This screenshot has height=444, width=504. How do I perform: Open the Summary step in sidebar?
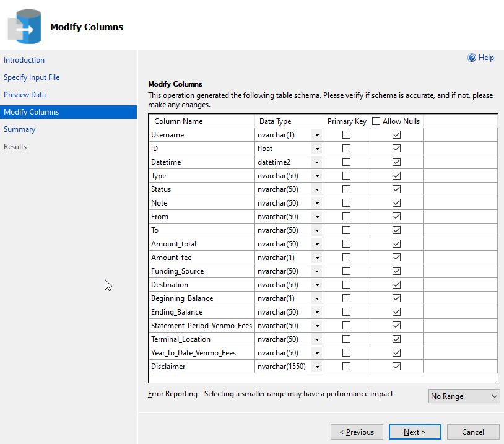pyautogui.click(x=20, y=129)
